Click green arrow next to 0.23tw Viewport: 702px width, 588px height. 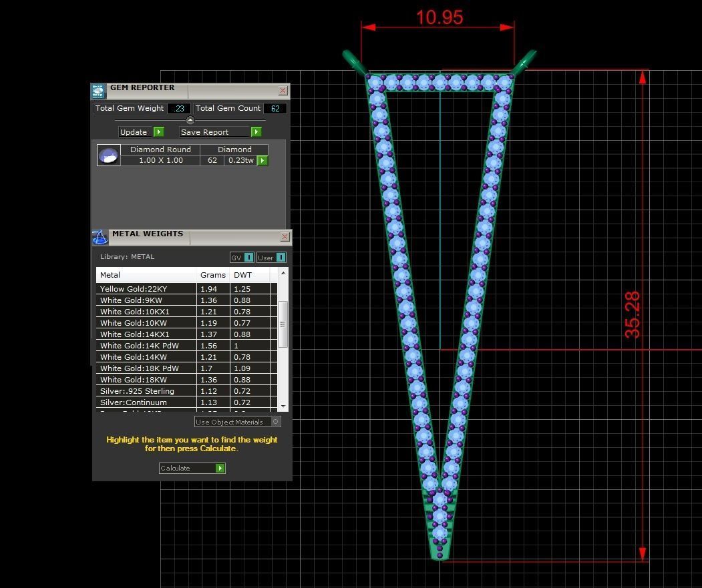[262, 160]
